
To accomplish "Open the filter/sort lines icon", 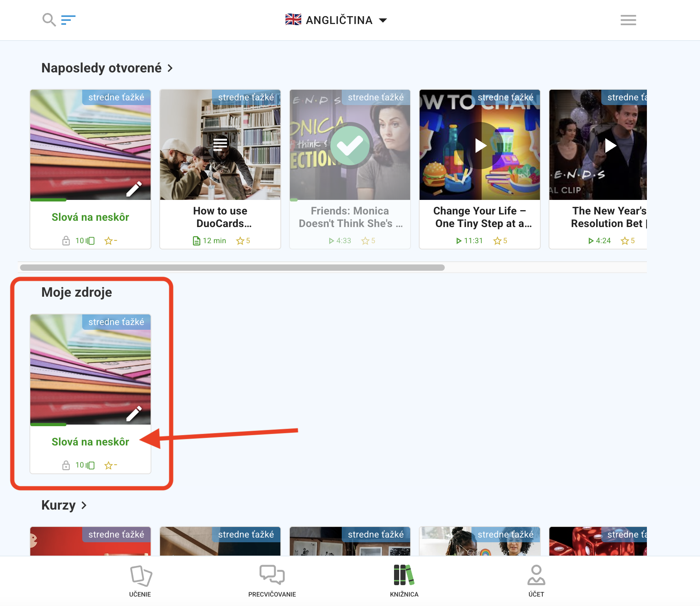I will click(68, 20).
